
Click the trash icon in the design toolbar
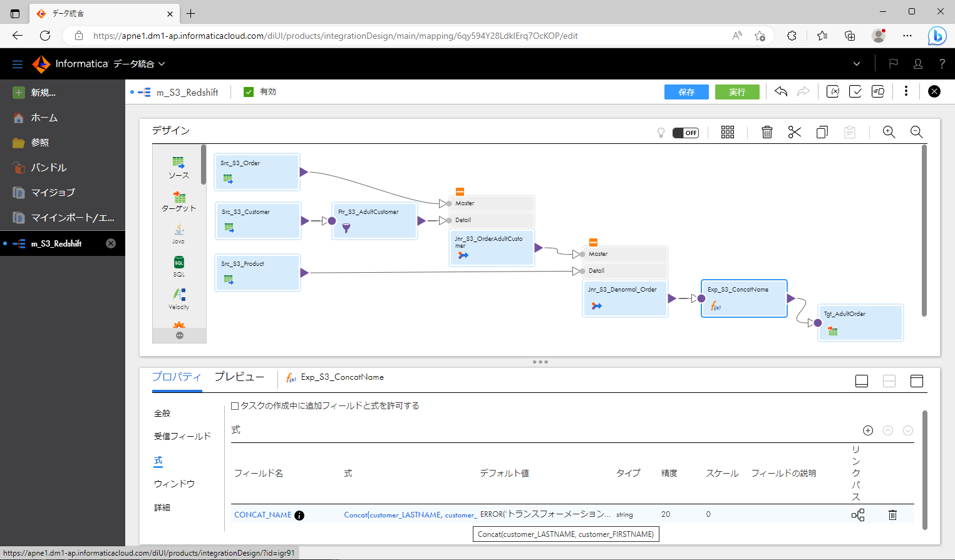tap(767, 132)
